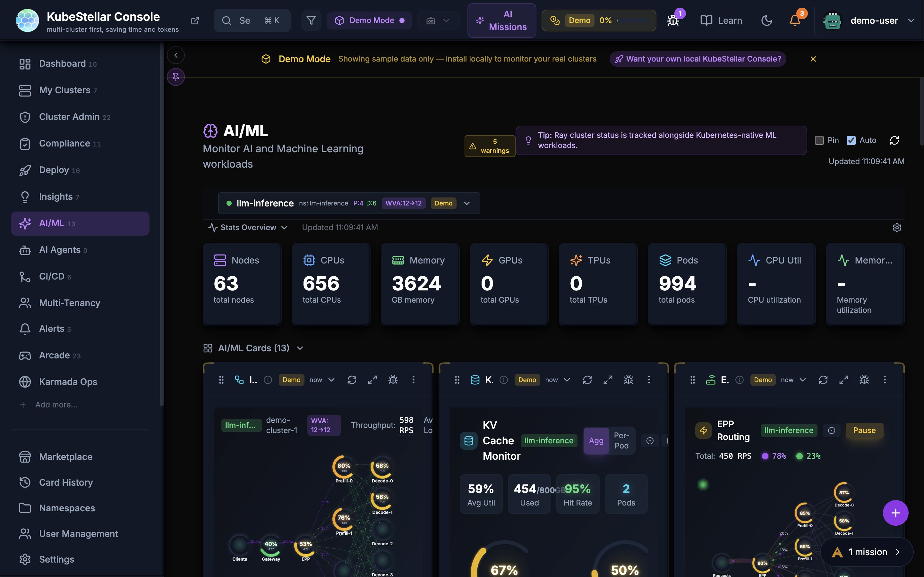This screenshot has width=924, height=577.
Task: Toggle dark mode moon icon
Action: pos(766,21)
